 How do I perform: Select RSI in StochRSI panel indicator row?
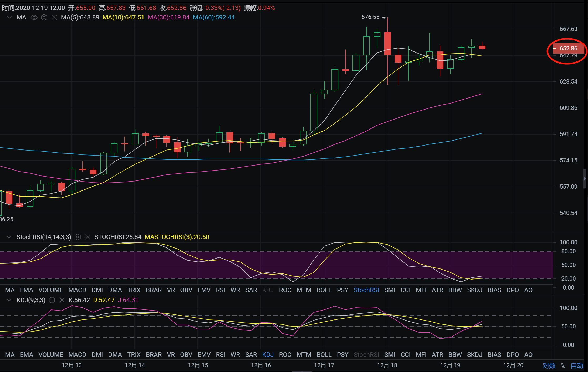pos(220,290)
